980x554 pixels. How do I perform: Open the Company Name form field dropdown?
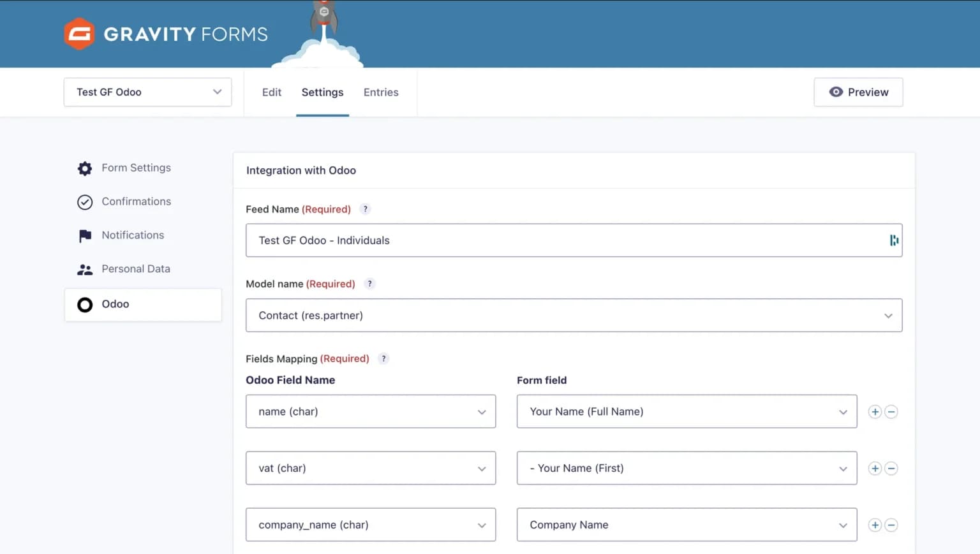tap(687, 525)
